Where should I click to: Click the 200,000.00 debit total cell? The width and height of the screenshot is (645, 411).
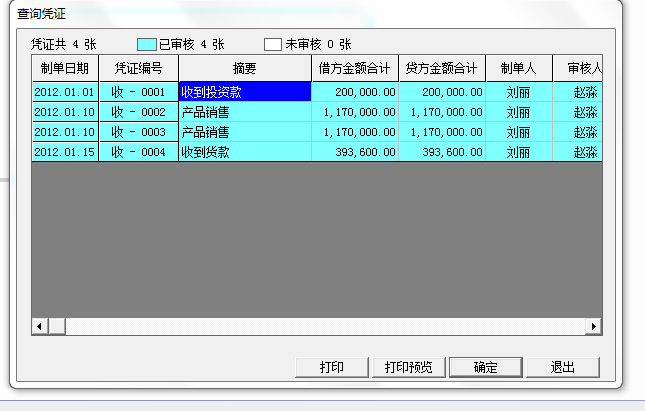(355, 92)
